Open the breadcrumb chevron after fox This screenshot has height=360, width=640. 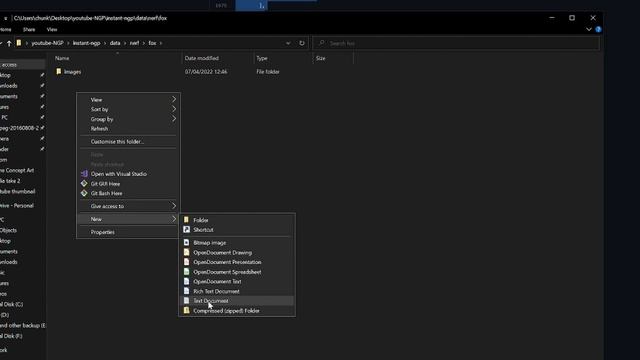[161, 43]
